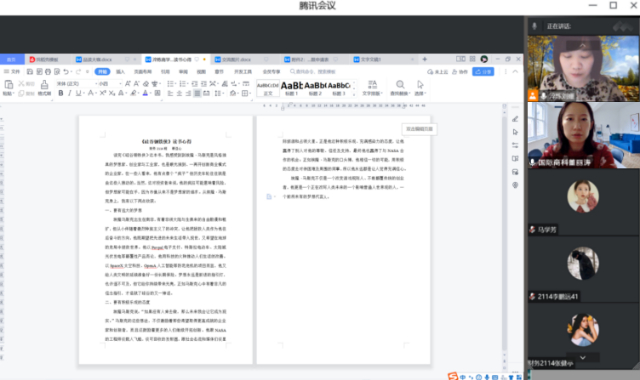Viewport: 640px width, 380px height.
Task: Switch to the Page Layout ribbon tab
Action: [143, 71]
